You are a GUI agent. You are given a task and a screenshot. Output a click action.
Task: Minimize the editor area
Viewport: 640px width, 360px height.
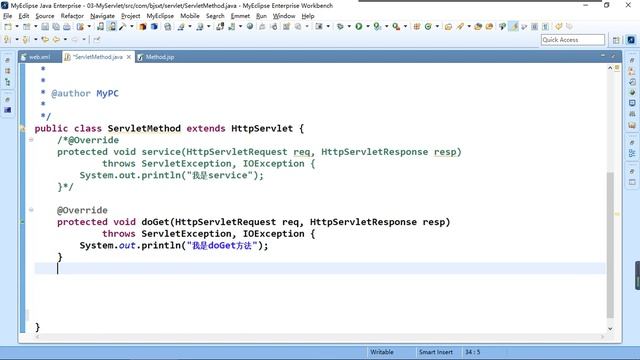pos(603,56)
